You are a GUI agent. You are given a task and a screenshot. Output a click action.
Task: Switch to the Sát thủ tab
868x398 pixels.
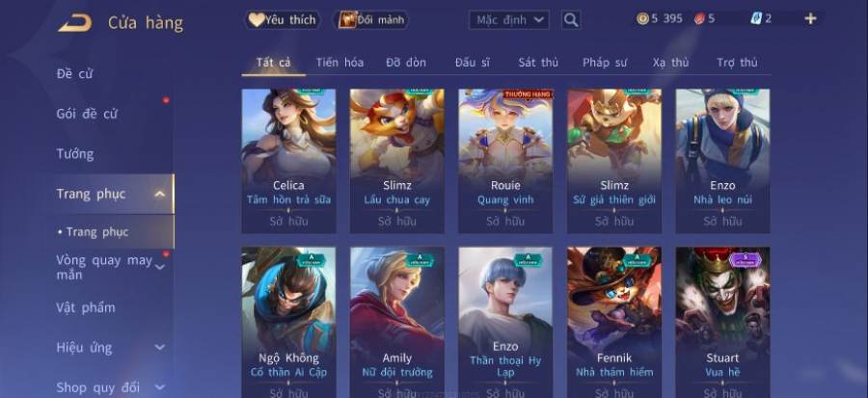tap(538, 63)
